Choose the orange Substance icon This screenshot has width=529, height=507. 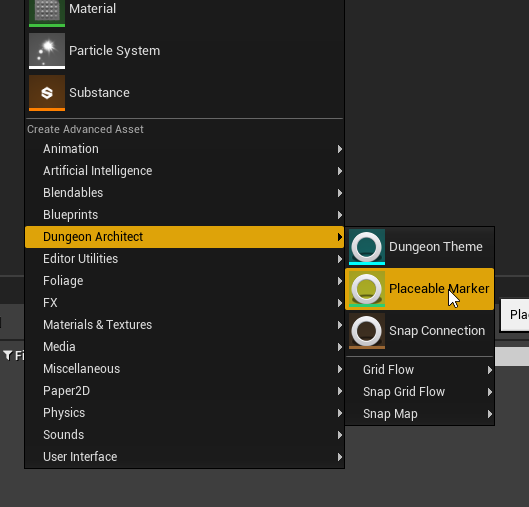[x=47, y=93]
